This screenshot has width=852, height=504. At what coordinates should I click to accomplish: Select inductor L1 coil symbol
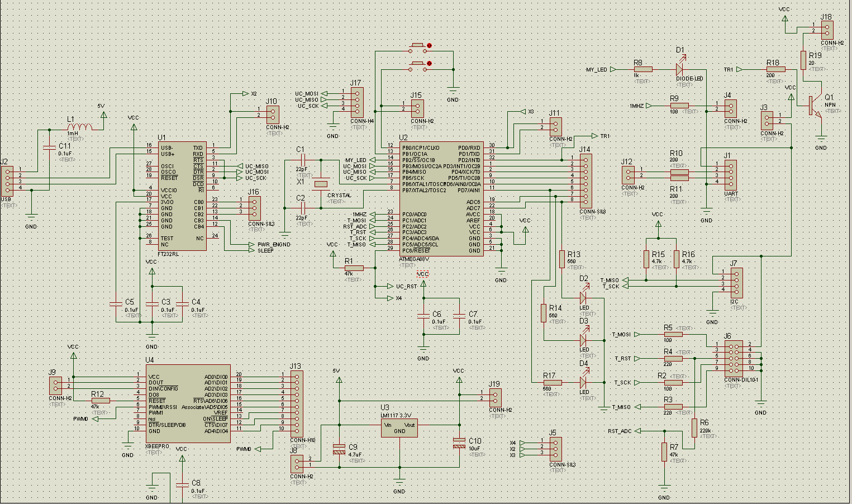(x=80, y=127)
